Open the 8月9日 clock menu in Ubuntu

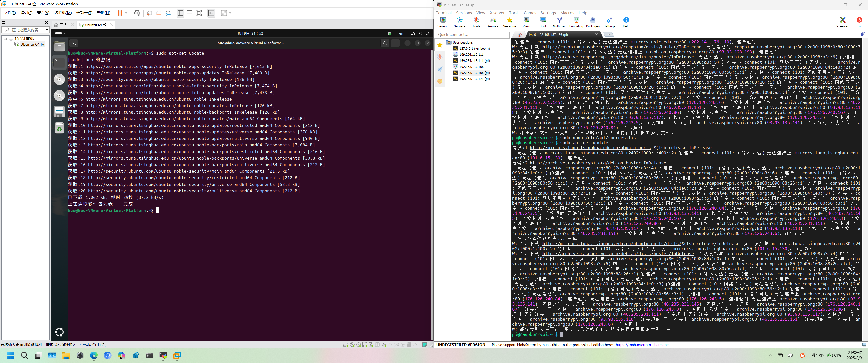[x=250, y=33]
